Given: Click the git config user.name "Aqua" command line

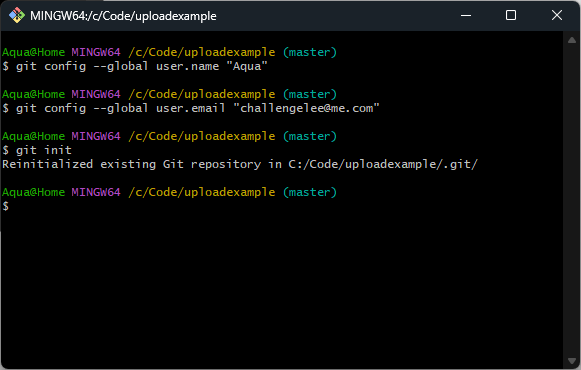Looking at the screenshot, I should [135, 66].
